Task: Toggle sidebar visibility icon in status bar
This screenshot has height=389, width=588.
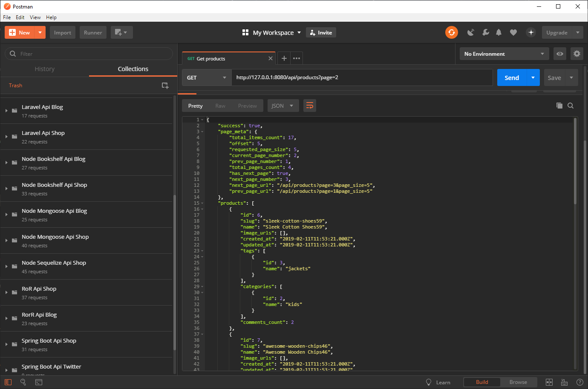Action: point(8,382)
